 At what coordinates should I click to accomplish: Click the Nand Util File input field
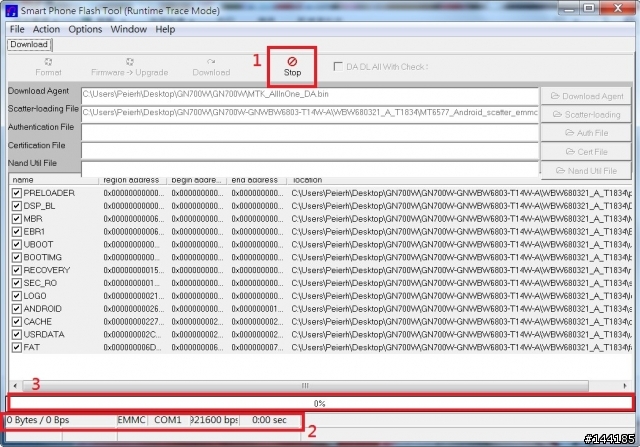point(310,169)
